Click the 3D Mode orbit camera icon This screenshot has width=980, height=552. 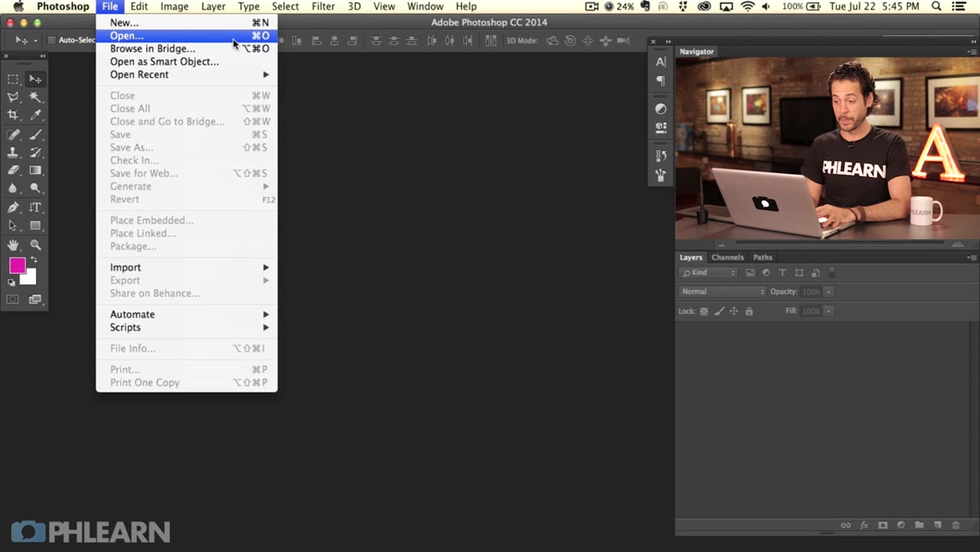tap(553, 40)
